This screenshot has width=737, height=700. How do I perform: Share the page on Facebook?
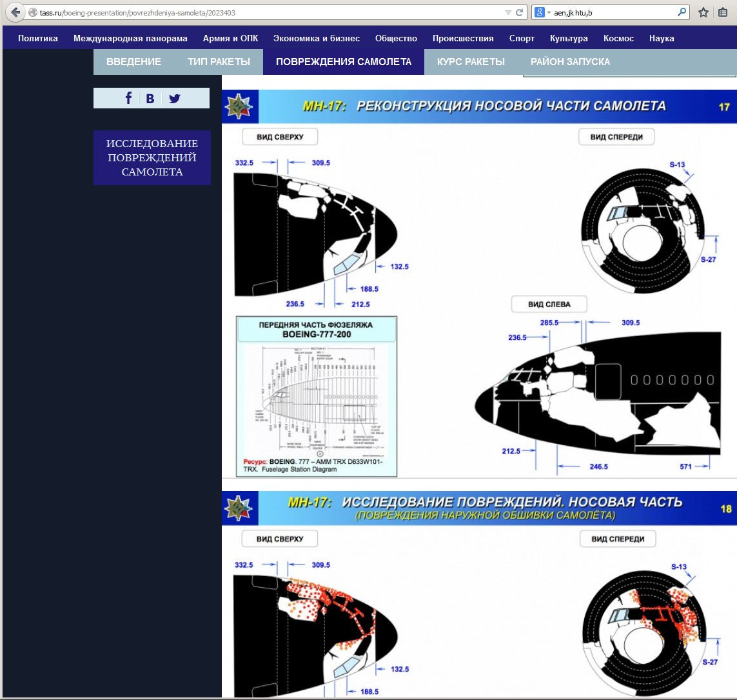point(128,98)
